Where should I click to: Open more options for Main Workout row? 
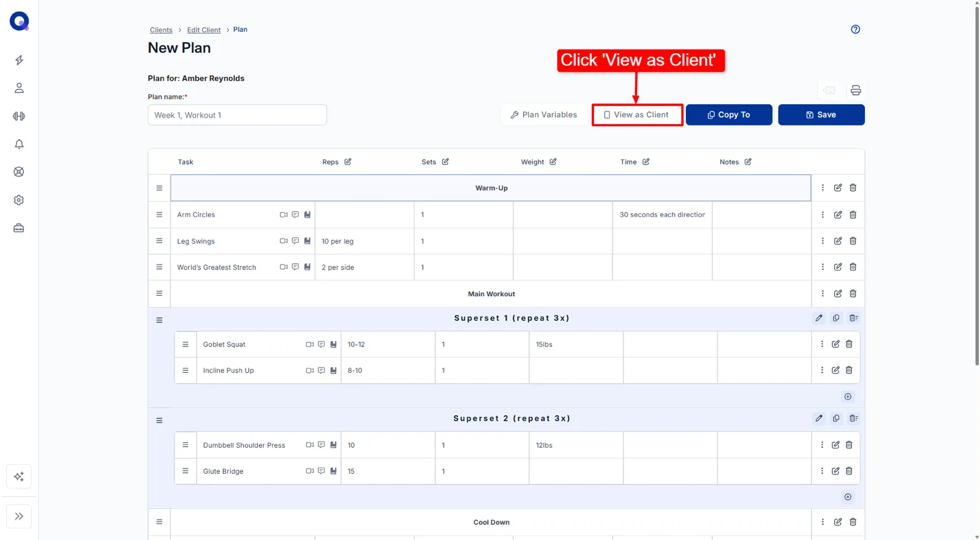(x=823, y=294)
